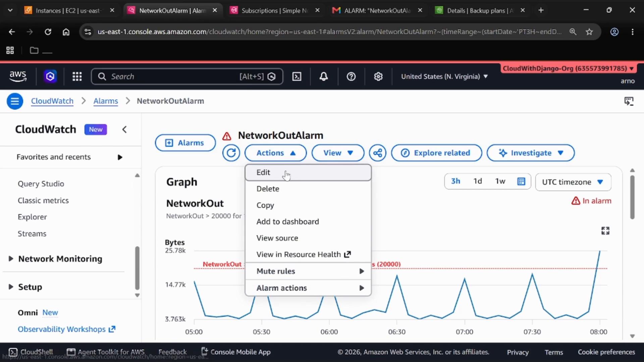Viewport: 644px width, 362px height.
Task: Bookmark this page with the star icon
Action: (x=589, y=32)
